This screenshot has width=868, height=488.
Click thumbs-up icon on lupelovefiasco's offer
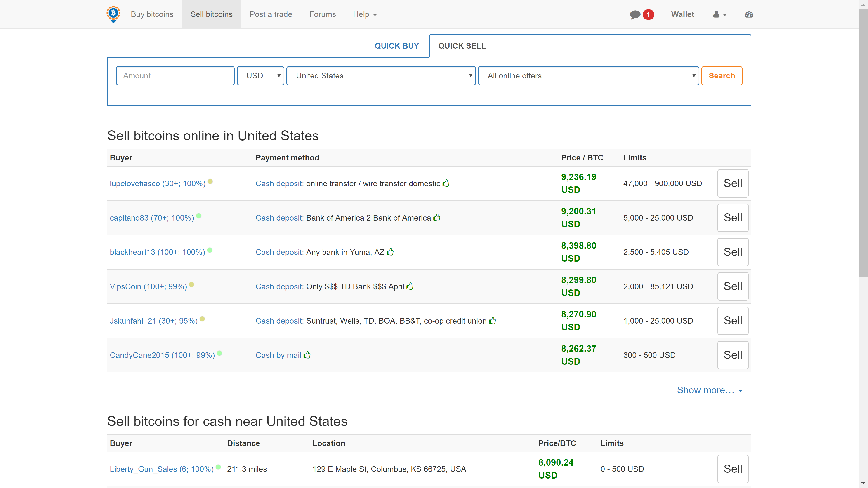coord(446,183)
